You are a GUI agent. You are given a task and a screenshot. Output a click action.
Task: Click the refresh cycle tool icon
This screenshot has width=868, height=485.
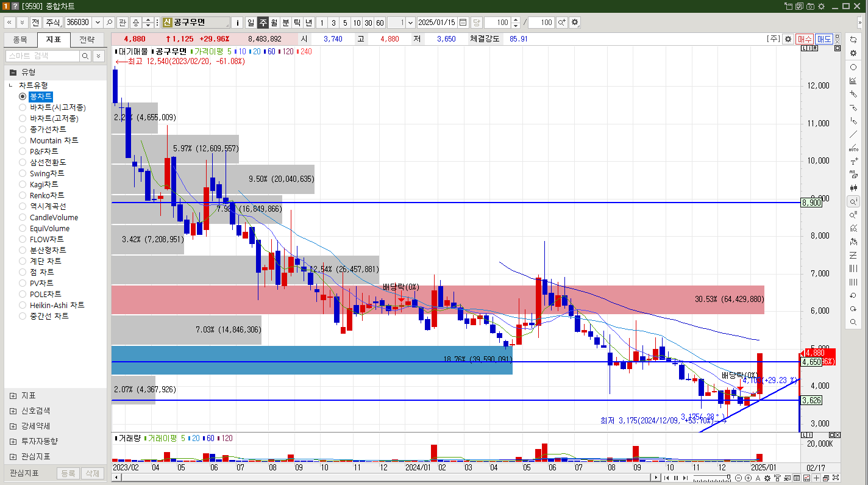pyautogui.click(x=853, y=39)
